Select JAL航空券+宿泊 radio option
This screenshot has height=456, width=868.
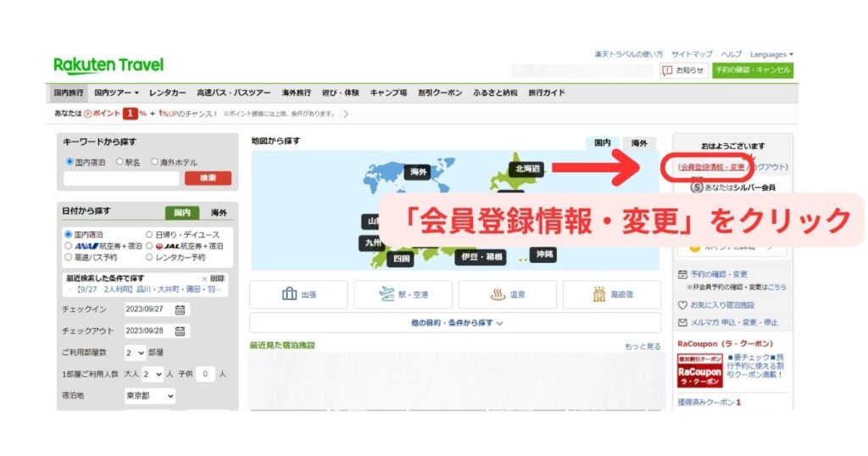pyautogui.click(x=149, y=246)
